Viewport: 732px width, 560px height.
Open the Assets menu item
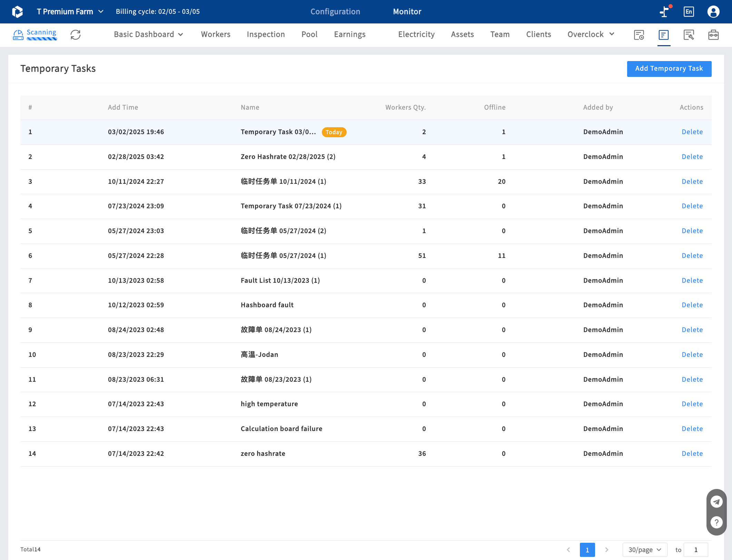[462, 34]
